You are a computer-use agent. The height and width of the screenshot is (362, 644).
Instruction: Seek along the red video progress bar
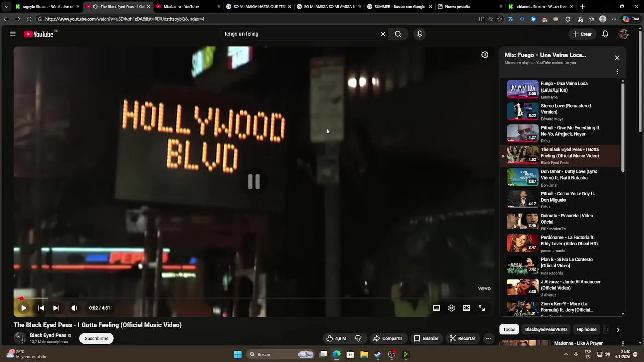[254, 298]
